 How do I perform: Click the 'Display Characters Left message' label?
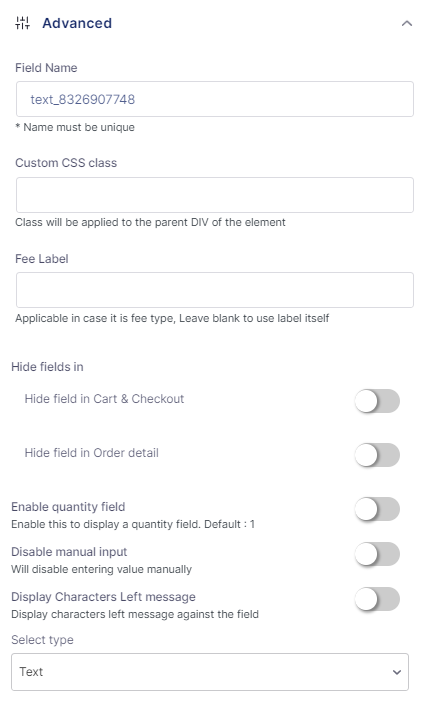(104, 597)
